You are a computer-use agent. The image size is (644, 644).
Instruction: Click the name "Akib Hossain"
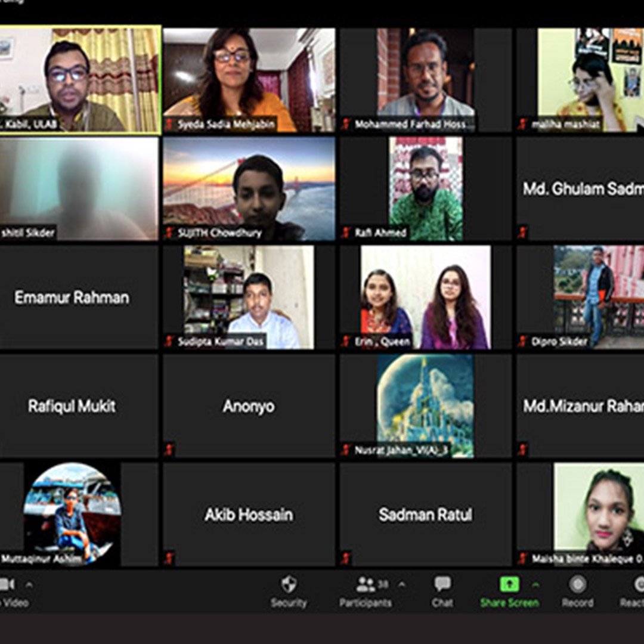click(249, 515)
